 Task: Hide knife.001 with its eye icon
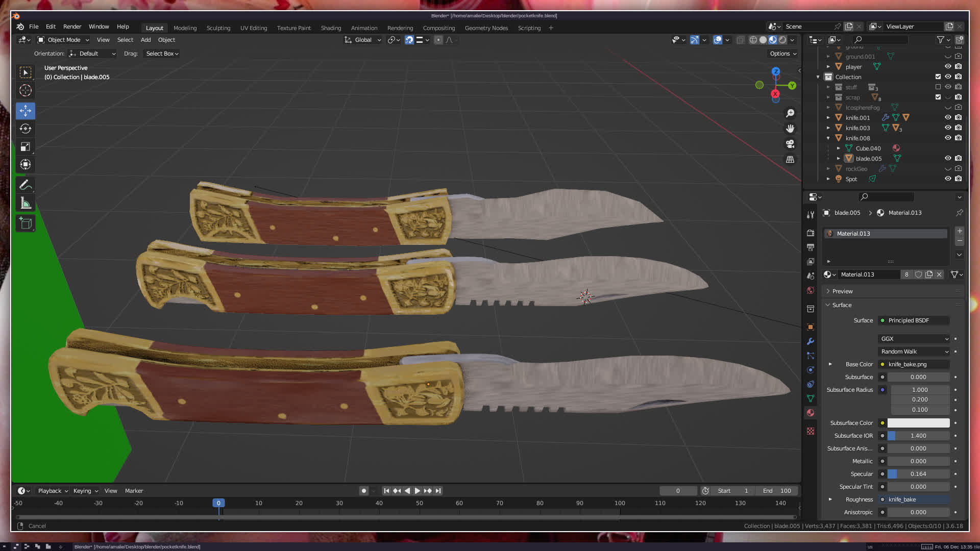948,117
